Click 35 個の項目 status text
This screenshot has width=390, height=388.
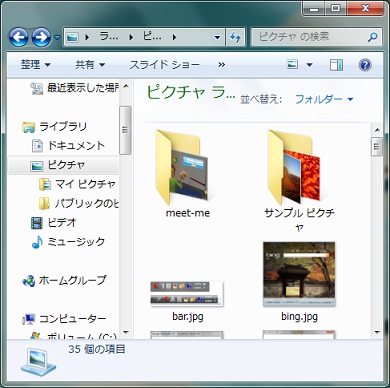point(97,349)
